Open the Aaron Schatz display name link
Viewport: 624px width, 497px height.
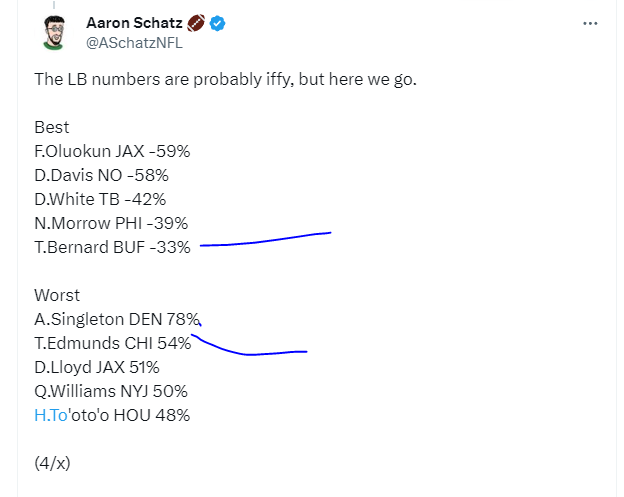[x=134, y=23]
